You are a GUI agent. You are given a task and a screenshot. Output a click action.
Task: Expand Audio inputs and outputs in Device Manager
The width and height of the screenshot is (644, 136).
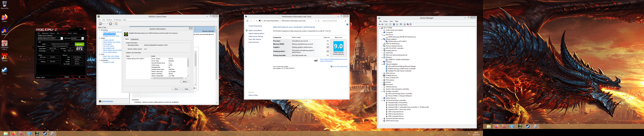tap(382, 30)
